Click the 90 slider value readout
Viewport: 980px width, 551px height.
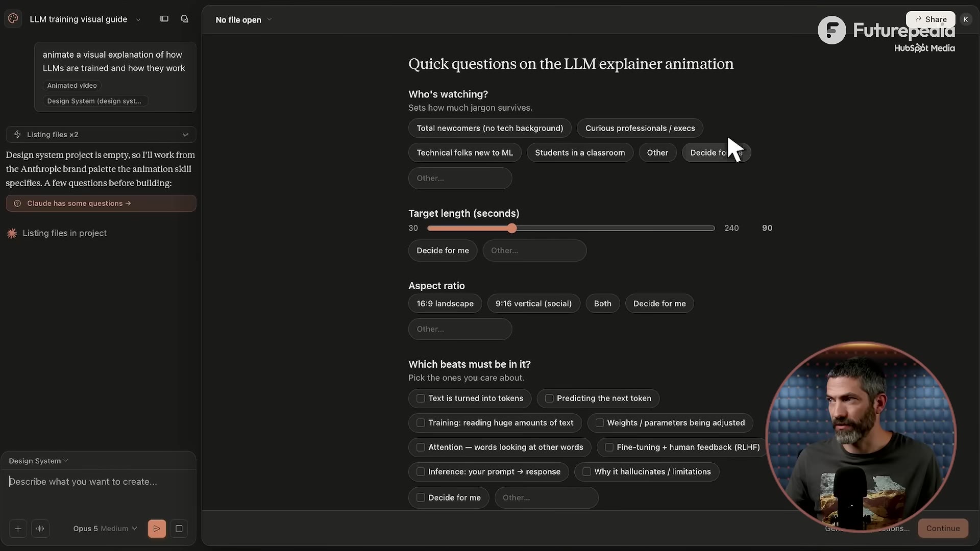coord(767,228)
